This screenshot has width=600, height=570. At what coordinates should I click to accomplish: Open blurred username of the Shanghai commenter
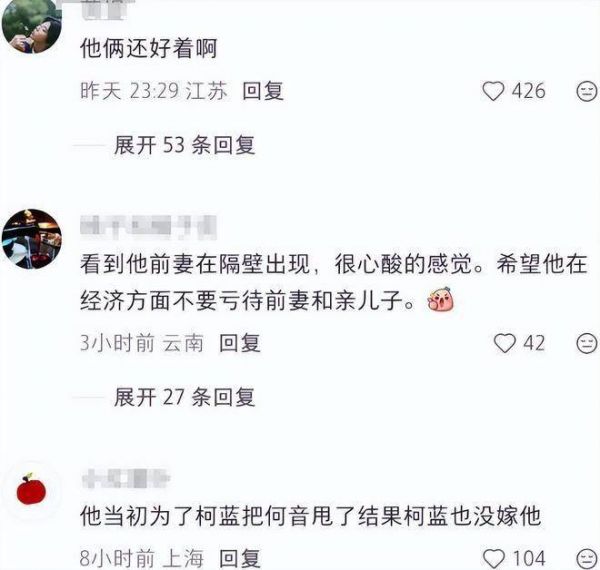coord(126,478)
